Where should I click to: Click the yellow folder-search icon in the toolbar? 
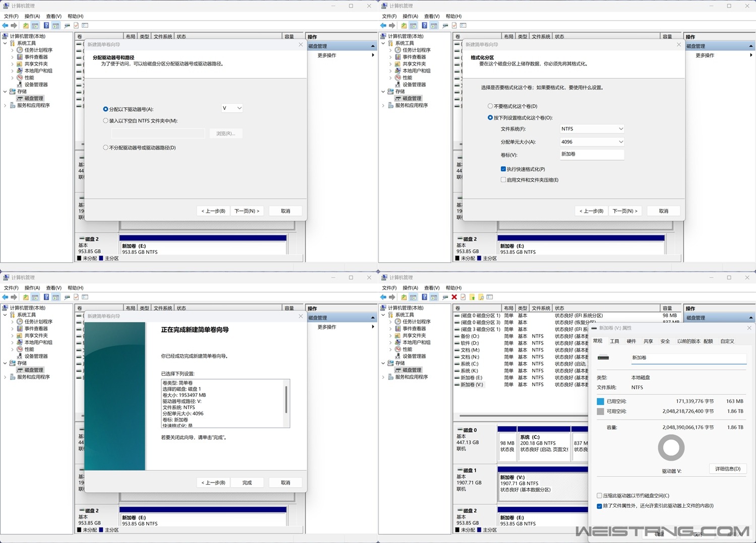point(481,297)
